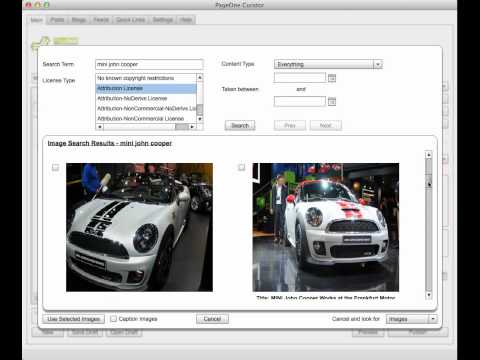The height and width of the screenshot is (360, 480).
Task: Click the black-striped silver Mini thumbnail
Action: coord(139,227)
